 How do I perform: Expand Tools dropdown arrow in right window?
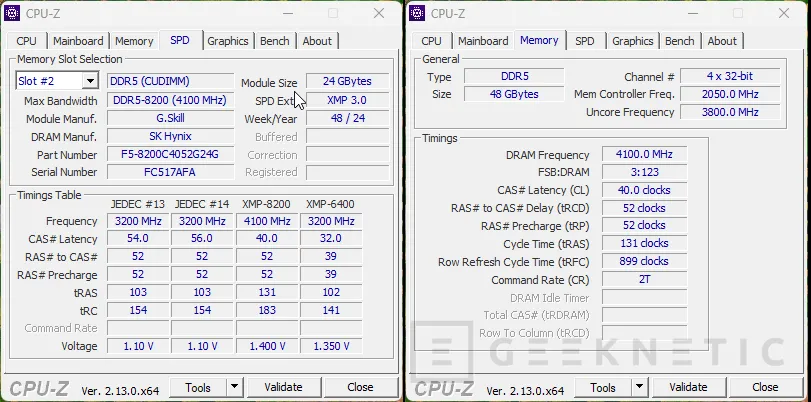pos(639,387)
